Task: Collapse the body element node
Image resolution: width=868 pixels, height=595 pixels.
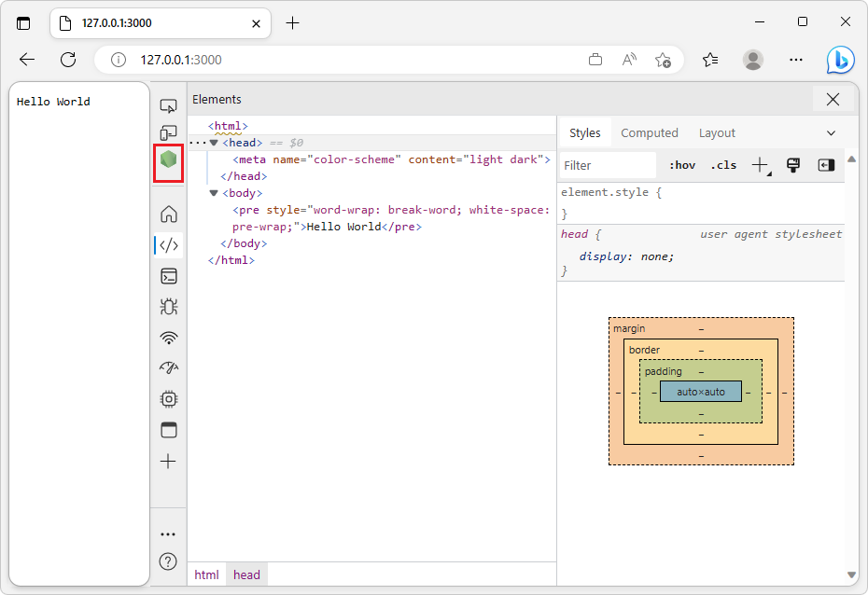Action: click(214, 193)
